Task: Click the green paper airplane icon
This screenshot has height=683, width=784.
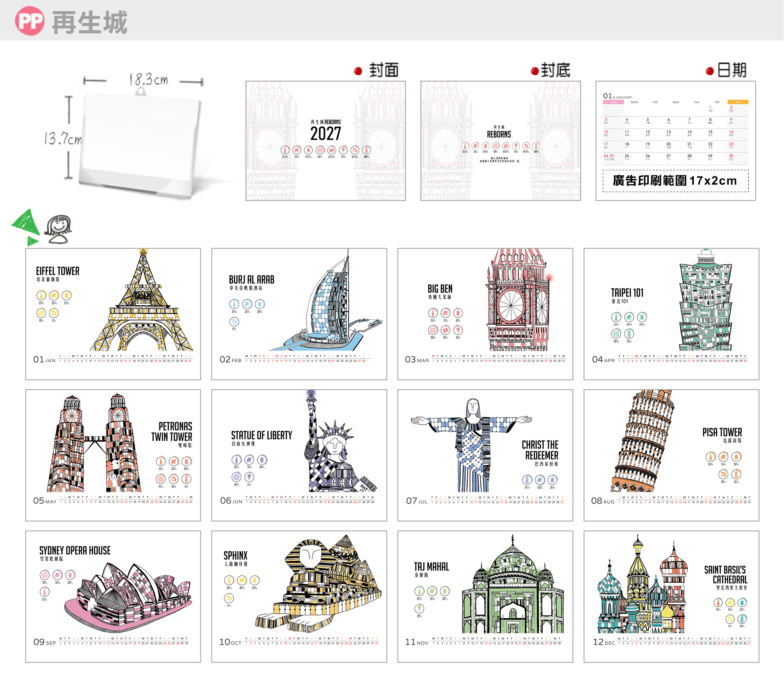Action: 25,227
